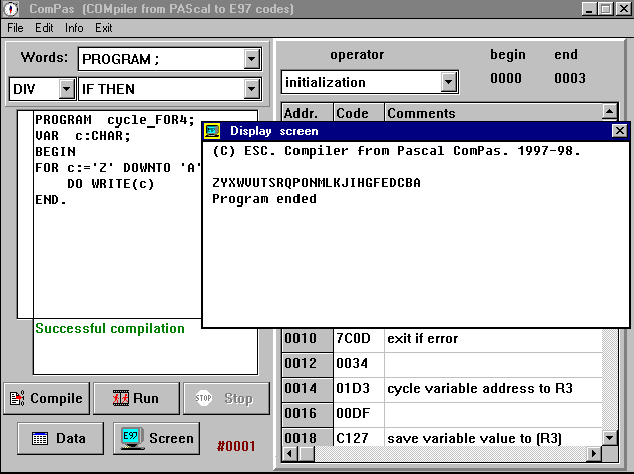Expand the initialization operator dropdown
The width and height of the screenshot is (634, 474).
pyautogui.click(x=448, y=82)
